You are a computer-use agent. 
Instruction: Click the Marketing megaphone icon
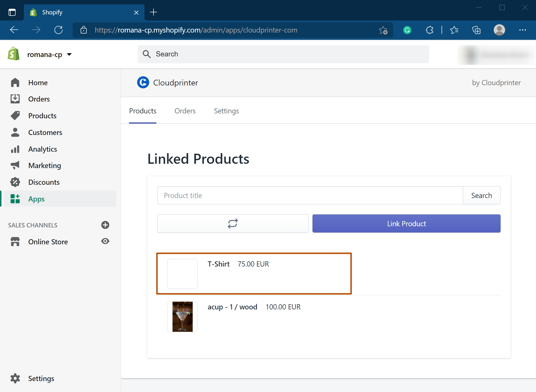[x=15, y=165]
